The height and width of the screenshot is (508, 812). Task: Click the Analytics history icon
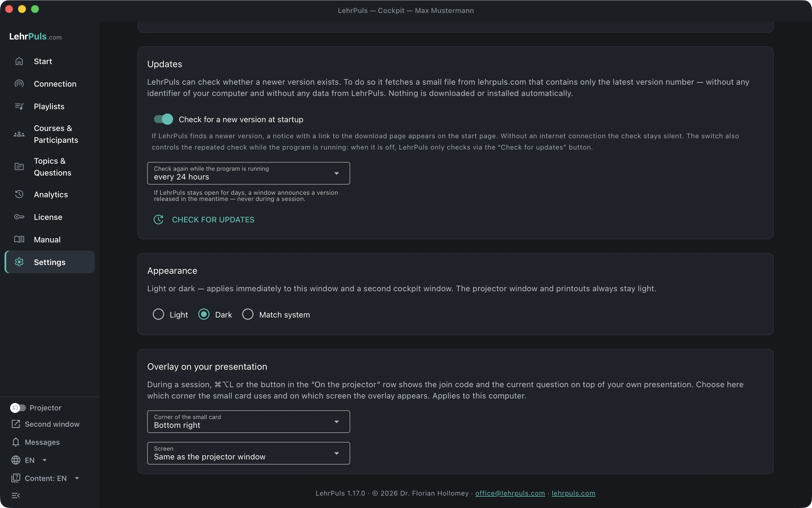pyautogui.click(x=19, y=194)
